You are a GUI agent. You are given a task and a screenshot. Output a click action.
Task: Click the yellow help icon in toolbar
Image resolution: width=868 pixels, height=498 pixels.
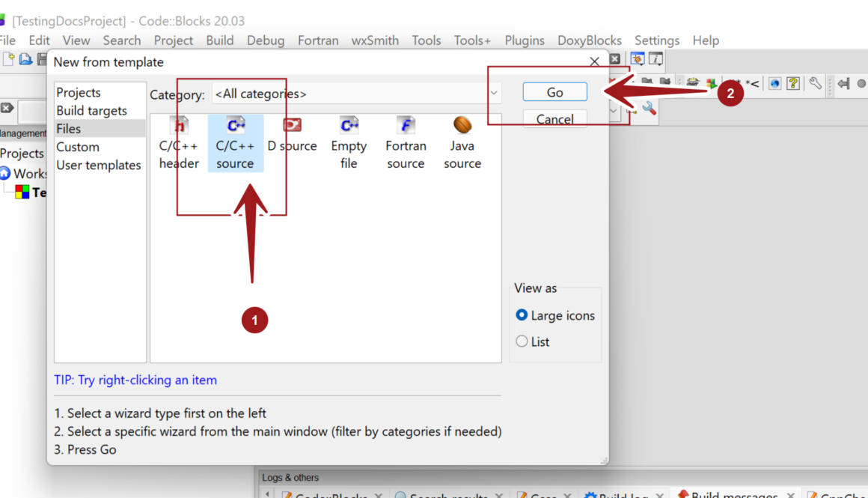(x=793, y=83)
